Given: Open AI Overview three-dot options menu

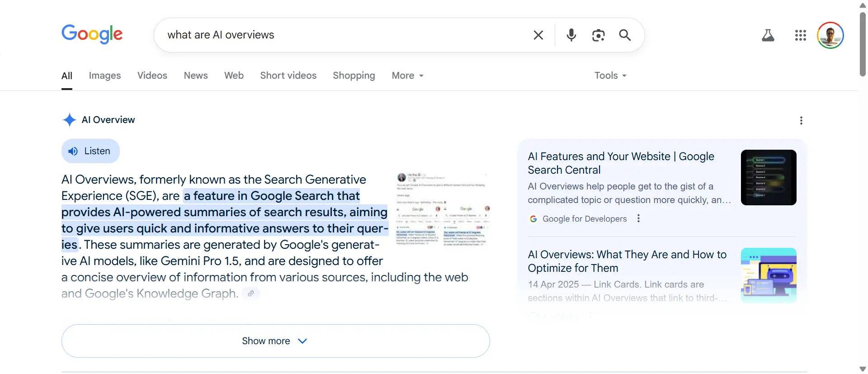Looking at the screenshot, I should click(x=801, y=120).
